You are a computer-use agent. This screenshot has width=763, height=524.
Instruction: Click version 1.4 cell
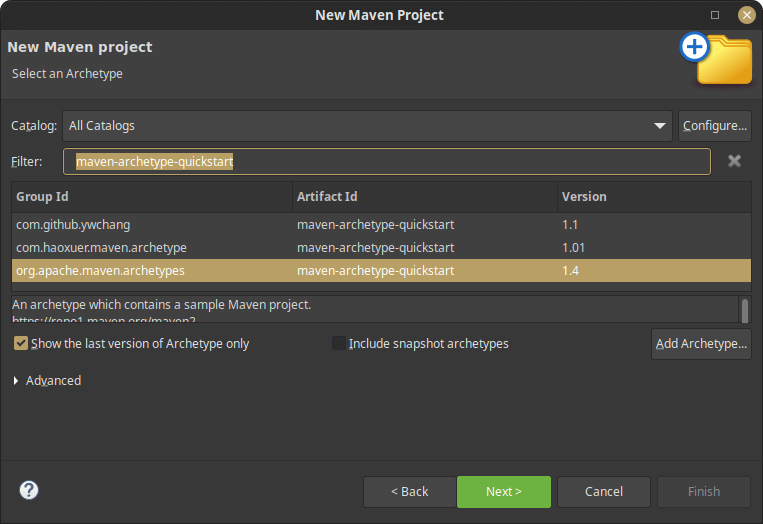click(x=570, y=271)
